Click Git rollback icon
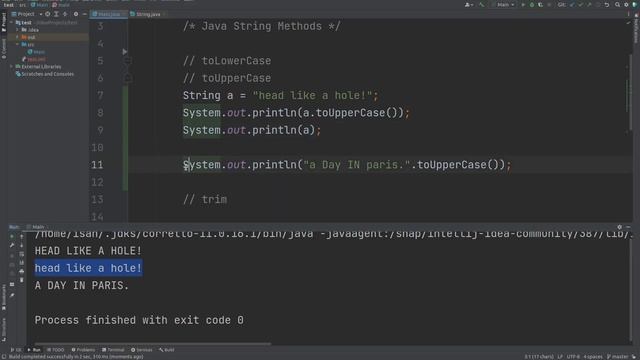Viewport: 640px width, 360px height. tap(607, 4)
